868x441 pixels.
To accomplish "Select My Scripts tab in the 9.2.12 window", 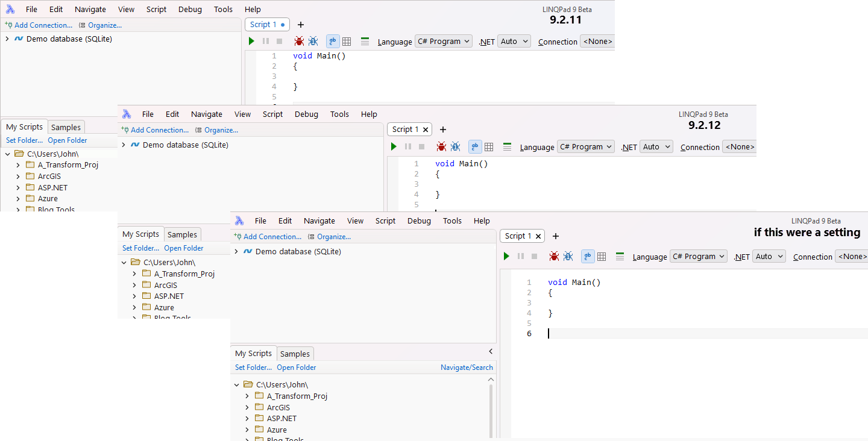I will tap(140, 234).
